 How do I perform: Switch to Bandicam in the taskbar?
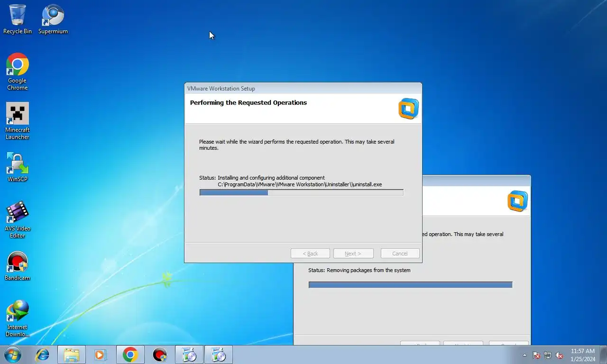[x=160, y=355]
